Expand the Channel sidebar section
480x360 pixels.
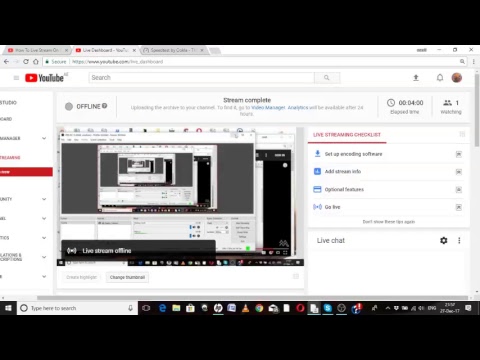44,218
